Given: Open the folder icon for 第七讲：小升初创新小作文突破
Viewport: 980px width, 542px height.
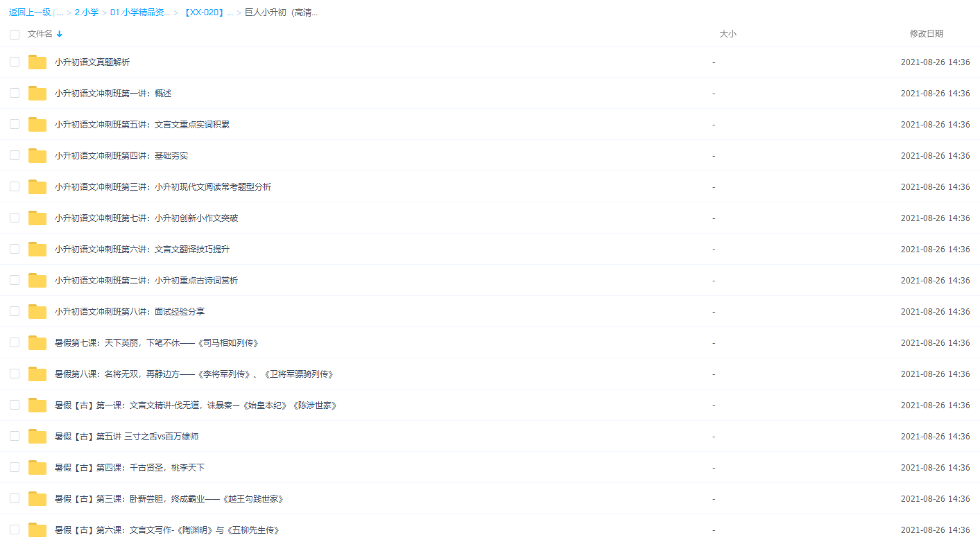Looking at the screenshot, I should pyautogui.click(x=37, y=218).
